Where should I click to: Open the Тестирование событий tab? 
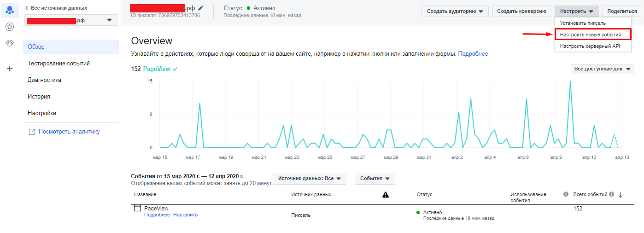pyautogui.click(x=59, y=64)
